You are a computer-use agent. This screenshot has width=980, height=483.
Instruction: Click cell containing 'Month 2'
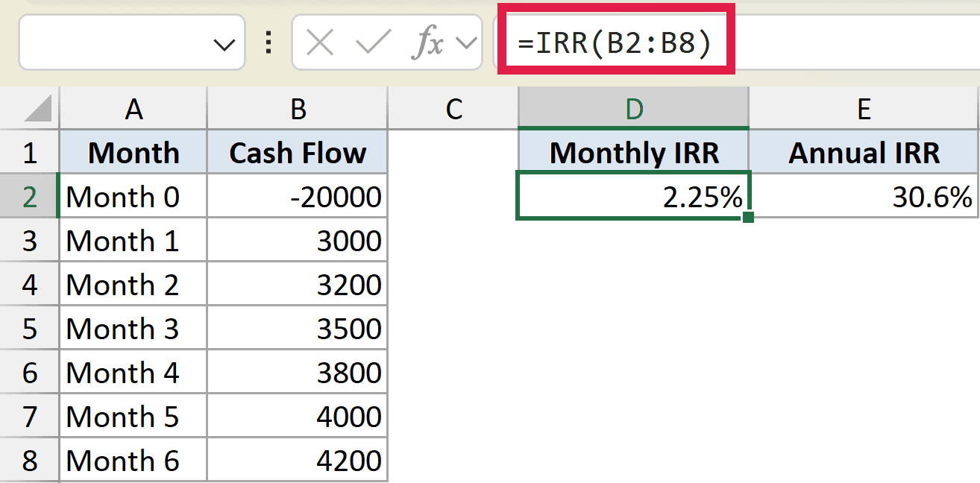coord(134,285)
